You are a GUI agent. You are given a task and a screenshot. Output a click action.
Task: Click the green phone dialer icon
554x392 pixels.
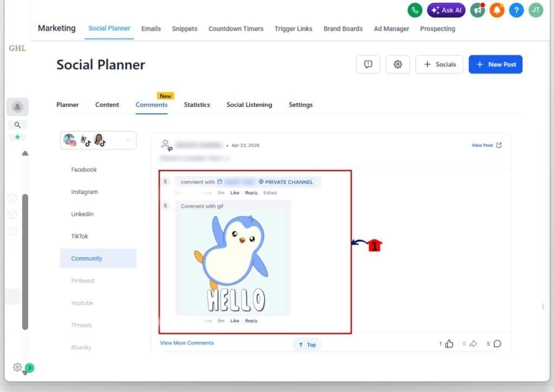tap(415, 10)
